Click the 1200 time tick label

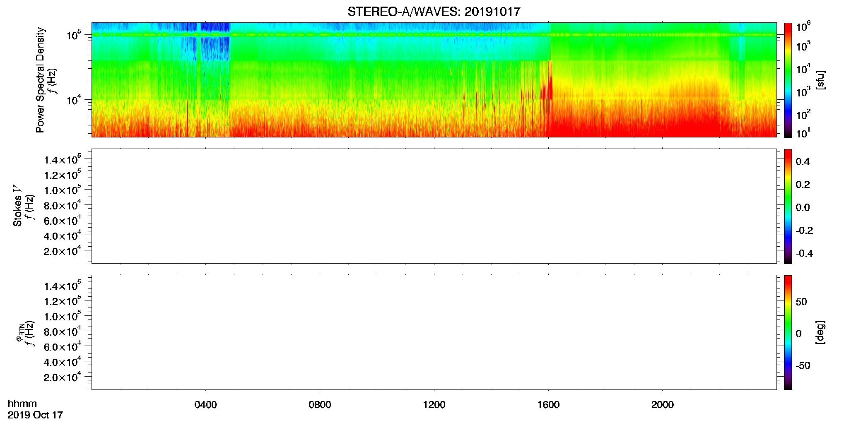click(x=434, y=405)
